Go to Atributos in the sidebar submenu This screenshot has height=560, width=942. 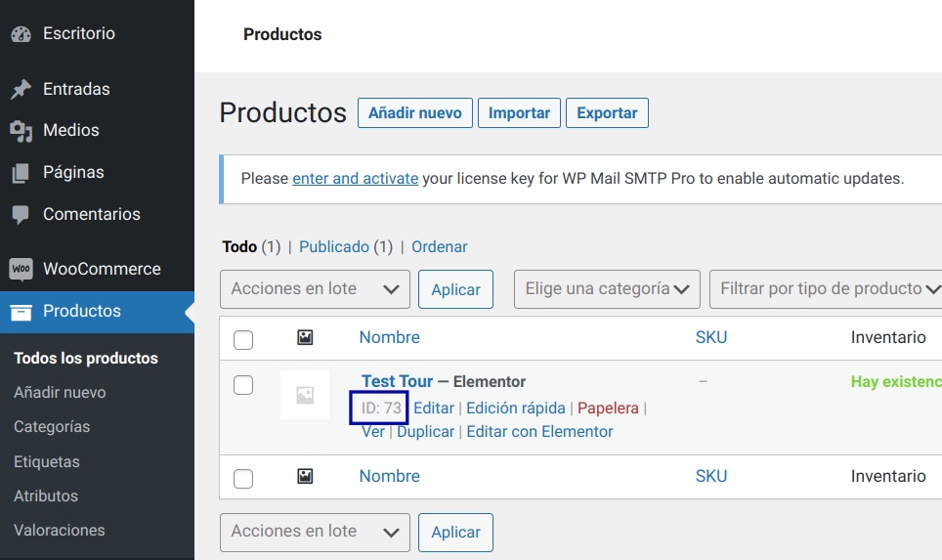pyautogui.click(x=46, y=496)
